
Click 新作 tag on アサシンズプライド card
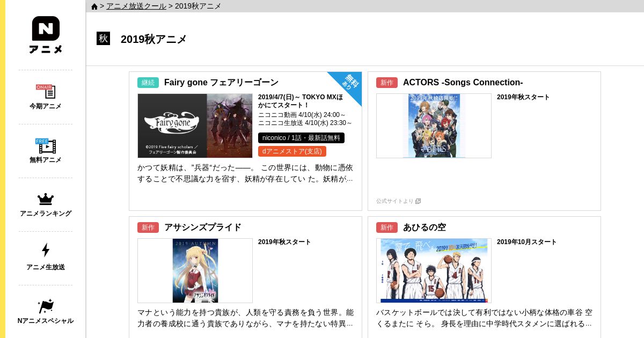[x=148, y=227]
